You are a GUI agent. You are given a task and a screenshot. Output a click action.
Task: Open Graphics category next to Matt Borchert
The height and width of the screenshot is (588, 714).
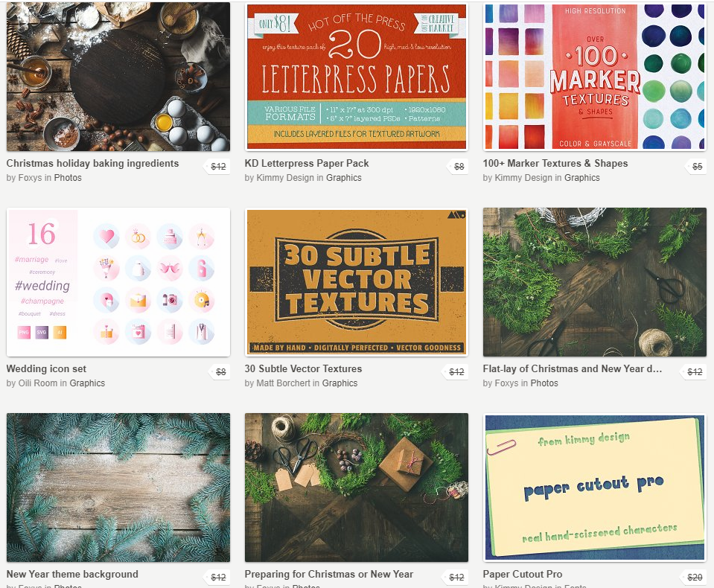click(340, 383)
